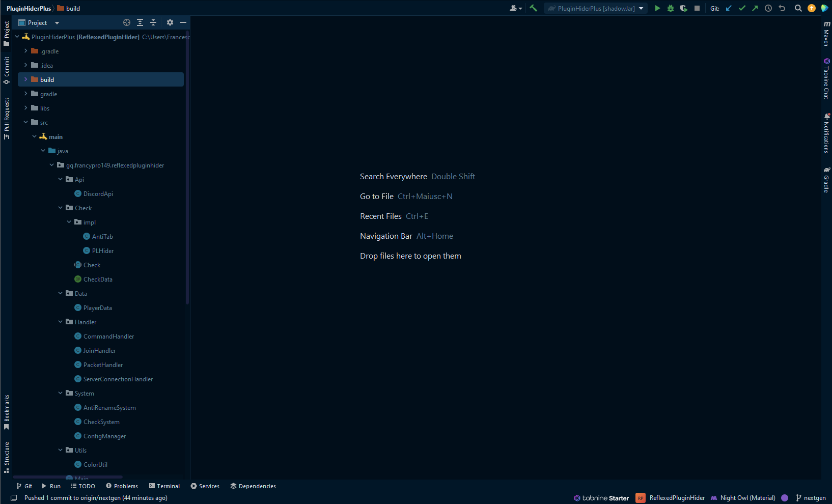Open Gradle tool window
This screenshot has width=832, height=504.
(x=826, y=180)
